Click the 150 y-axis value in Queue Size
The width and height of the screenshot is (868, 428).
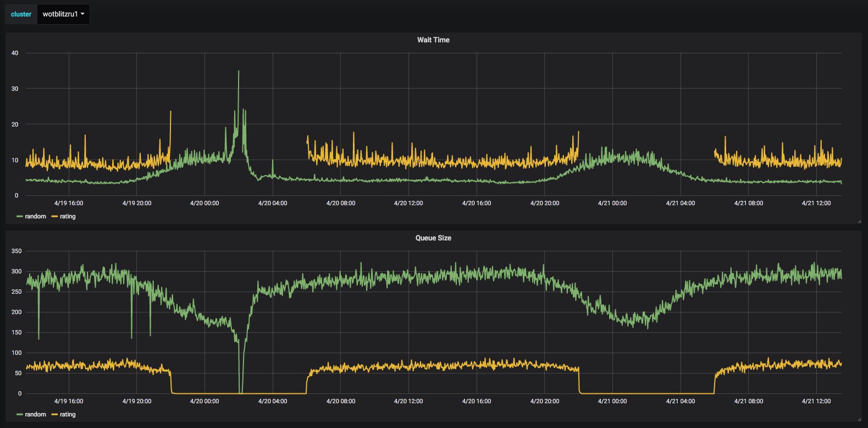pos(16,332)
